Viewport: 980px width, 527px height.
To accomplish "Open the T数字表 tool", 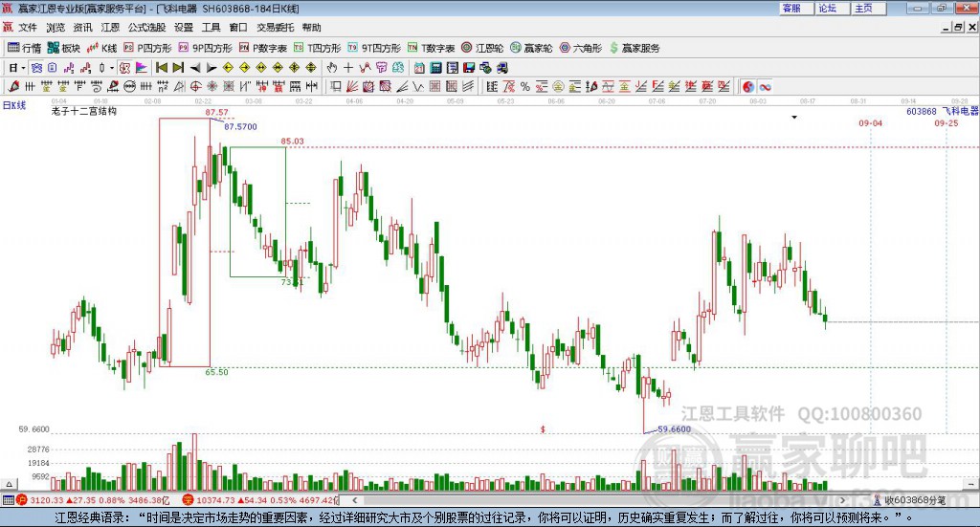I will [432, 48].
